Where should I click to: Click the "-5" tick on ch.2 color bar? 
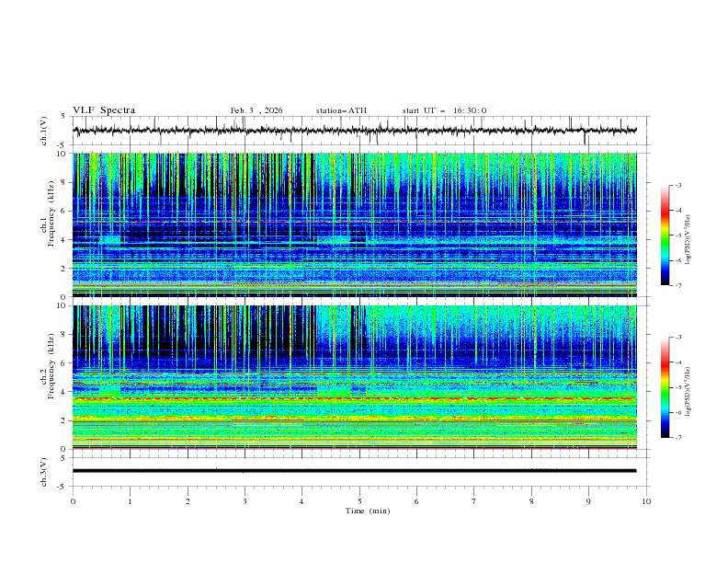677,387
